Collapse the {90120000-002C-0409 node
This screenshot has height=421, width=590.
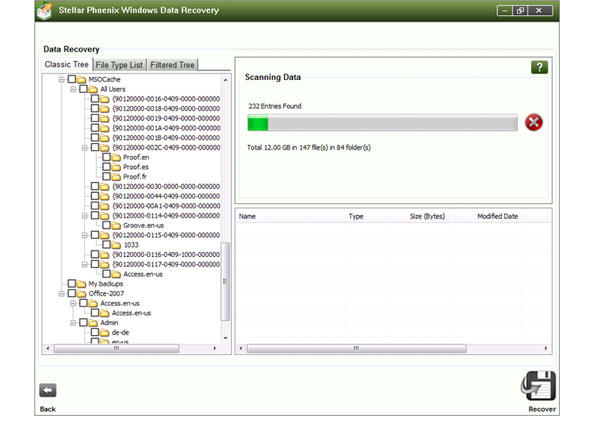[85, 147]
